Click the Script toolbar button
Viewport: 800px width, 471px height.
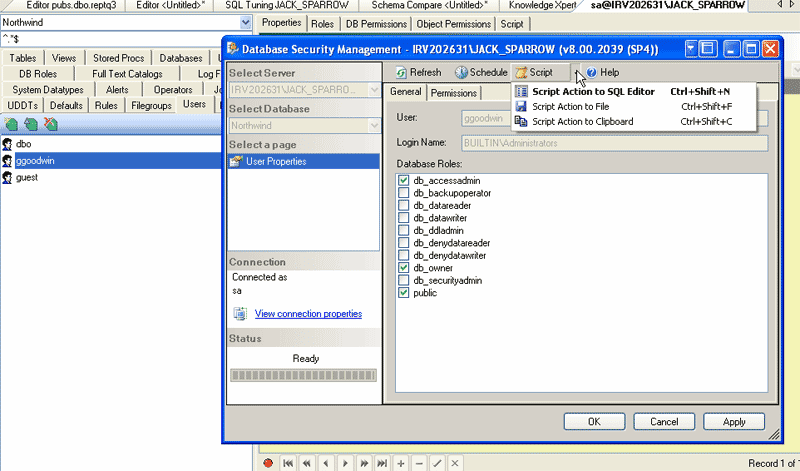click(x=541, y=72)
